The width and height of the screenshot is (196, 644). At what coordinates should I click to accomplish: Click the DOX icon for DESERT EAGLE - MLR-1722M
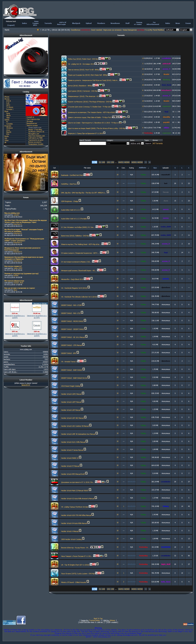tap(55, 305)
